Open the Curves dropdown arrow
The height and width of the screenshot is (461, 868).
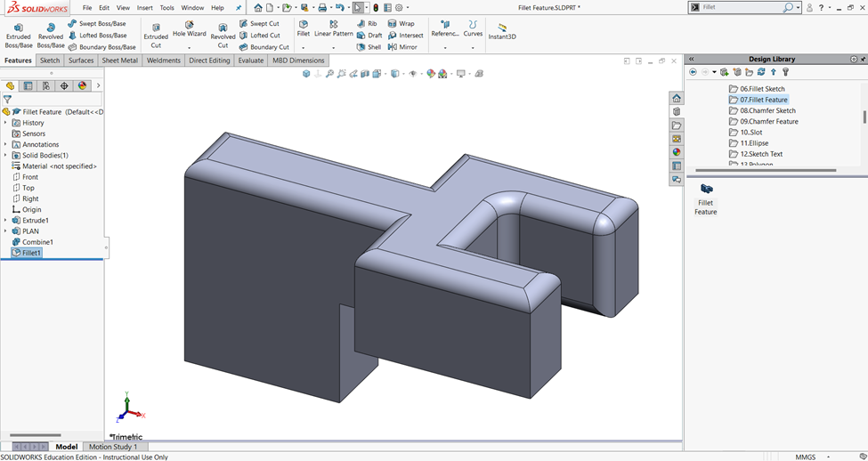click(x=473, y=48)
